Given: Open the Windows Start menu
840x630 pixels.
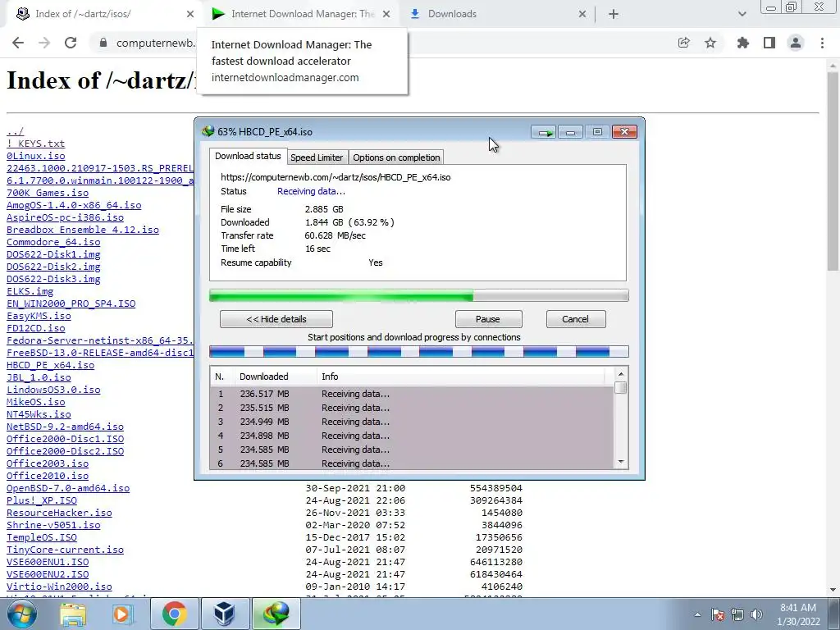Looking at the screenshot, I should click(21, 614).
